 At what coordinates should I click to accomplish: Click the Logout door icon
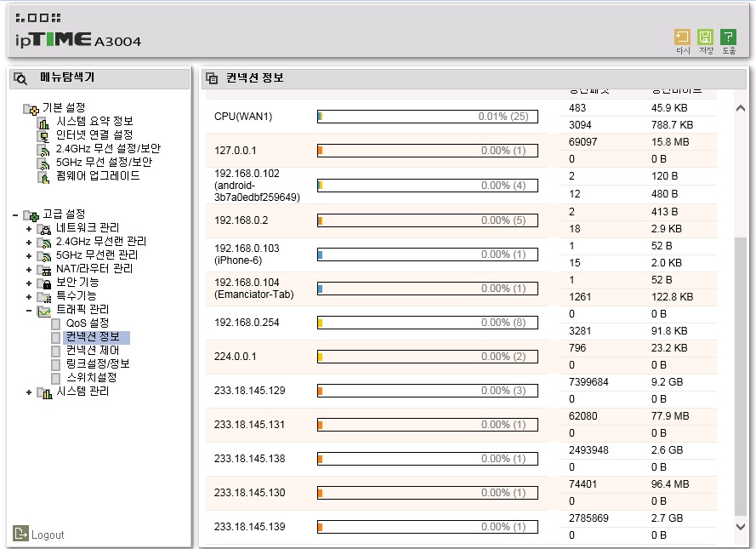click(20, 533)
